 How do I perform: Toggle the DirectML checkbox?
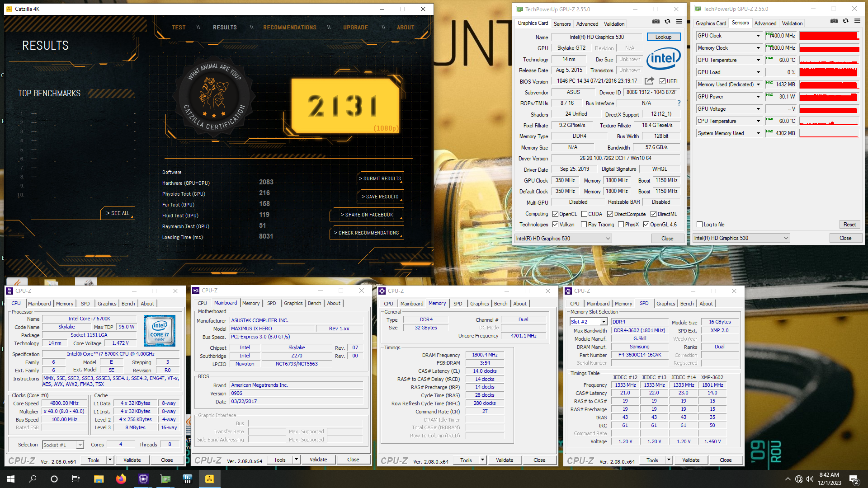click(653, 214)
